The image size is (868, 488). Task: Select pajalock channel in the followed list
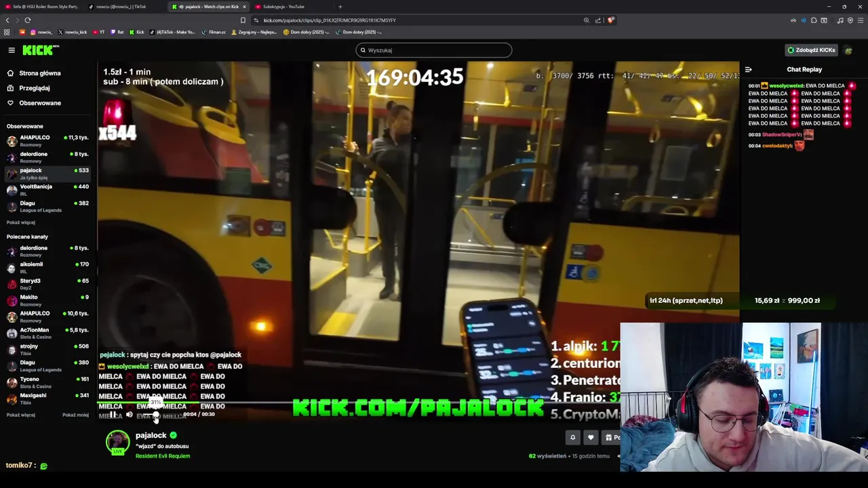[47, 174]
